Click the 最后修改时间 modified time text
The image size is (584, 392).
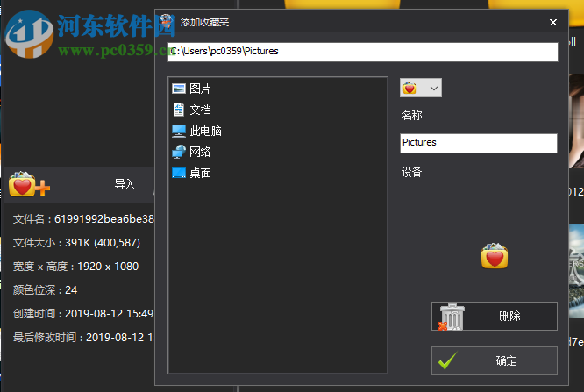[82, 338]
